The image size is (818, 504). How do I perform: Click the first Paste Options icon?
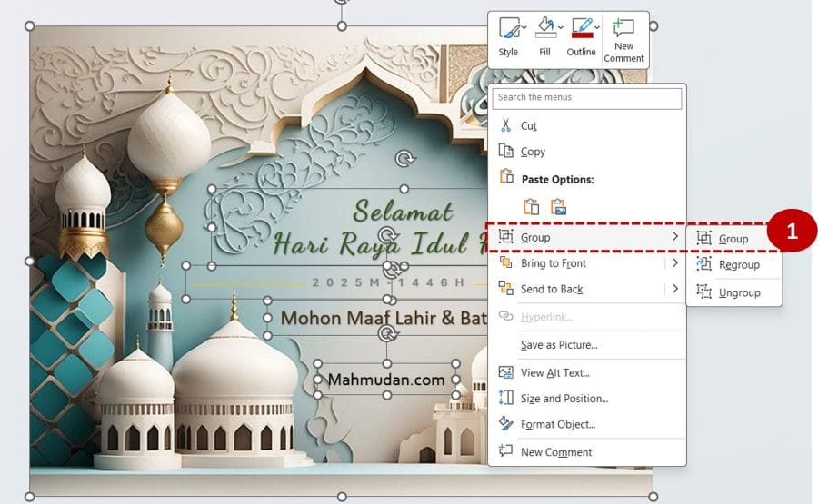pos(531,207)
